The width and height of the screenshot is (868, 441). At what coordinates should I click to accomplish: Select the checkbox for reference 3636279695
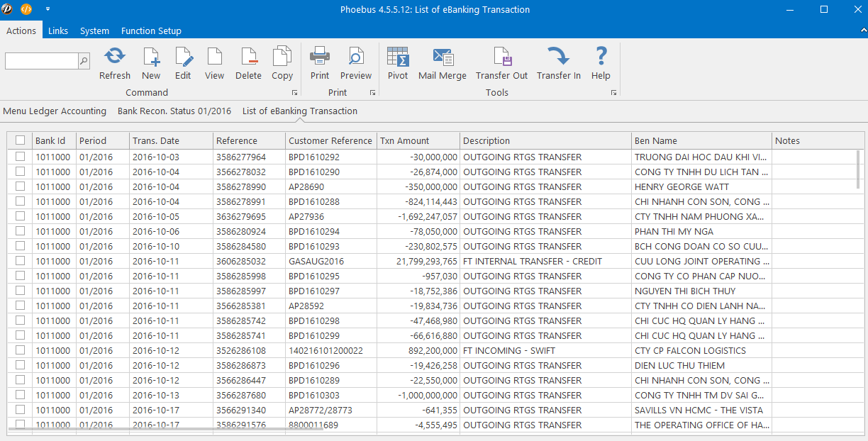(20, 216)
